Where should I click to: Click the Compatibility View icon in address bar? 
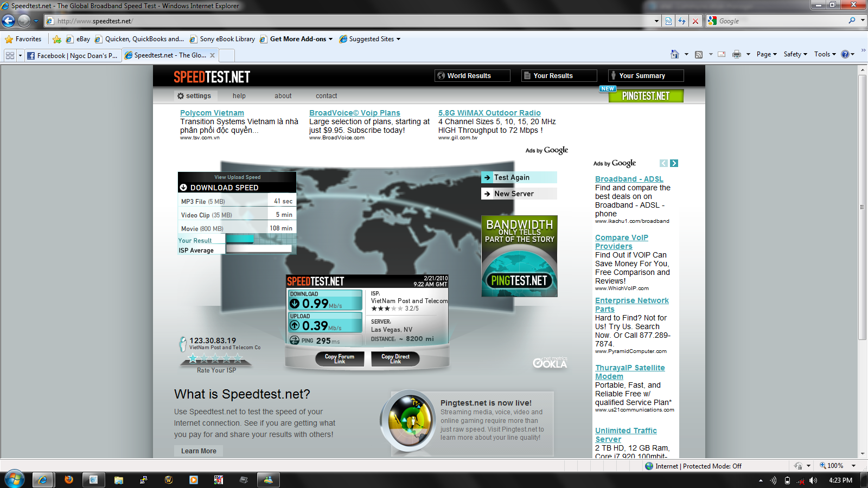[668, 21]
